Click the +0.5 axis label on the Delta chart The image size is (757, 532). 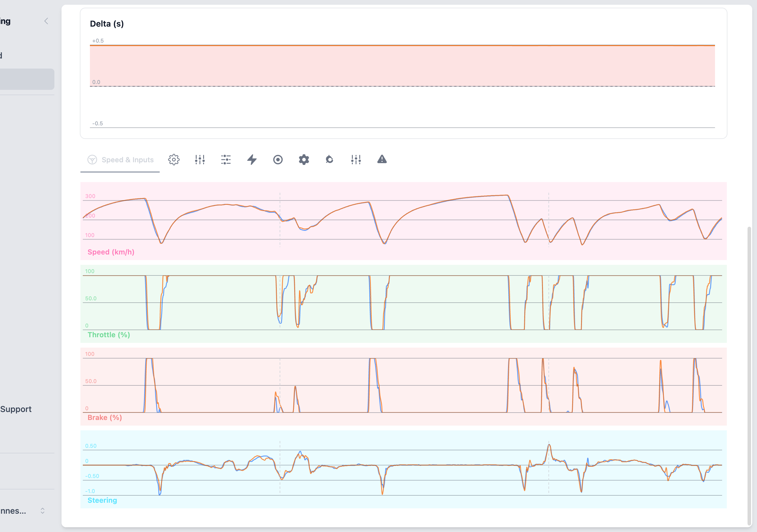click(x=98, y=41)
